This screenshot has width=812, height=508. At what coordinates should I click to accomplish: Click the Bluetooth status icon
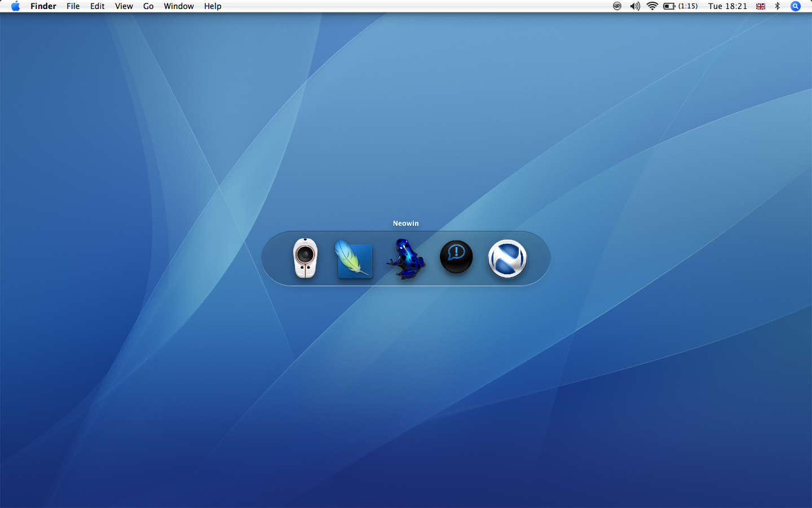[777, 6]
